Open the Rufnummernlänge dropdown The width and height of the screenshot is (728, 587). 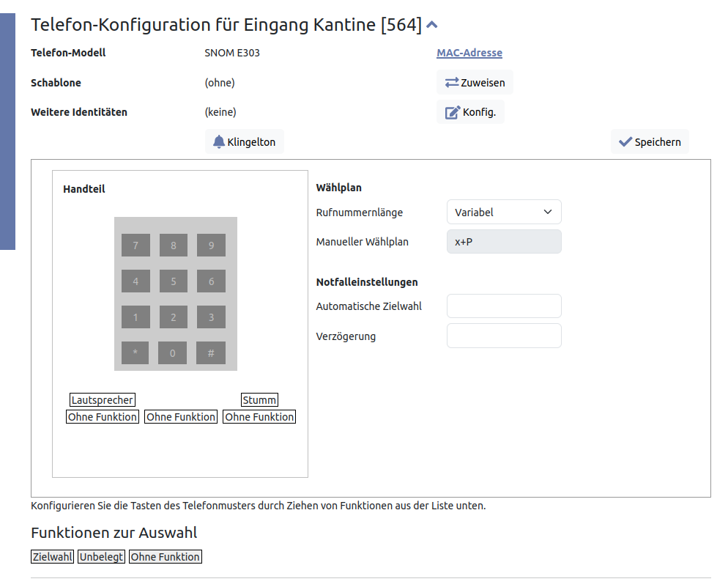tap(504, 213)
